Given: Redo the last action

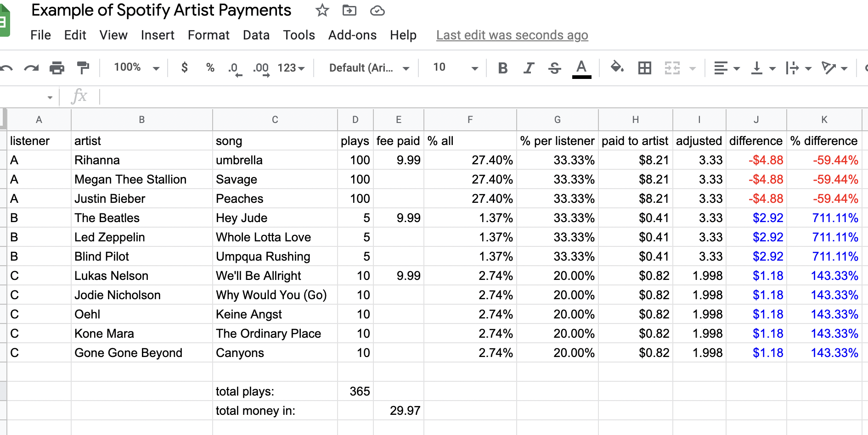Looking at the screenshot, I should click(x=31, y=68).
